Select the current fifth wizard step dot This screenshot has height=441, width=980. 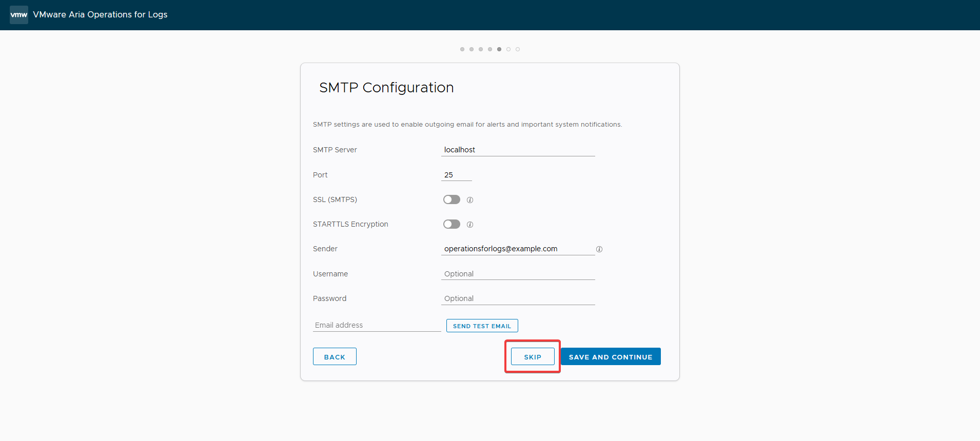click(499, 49)
